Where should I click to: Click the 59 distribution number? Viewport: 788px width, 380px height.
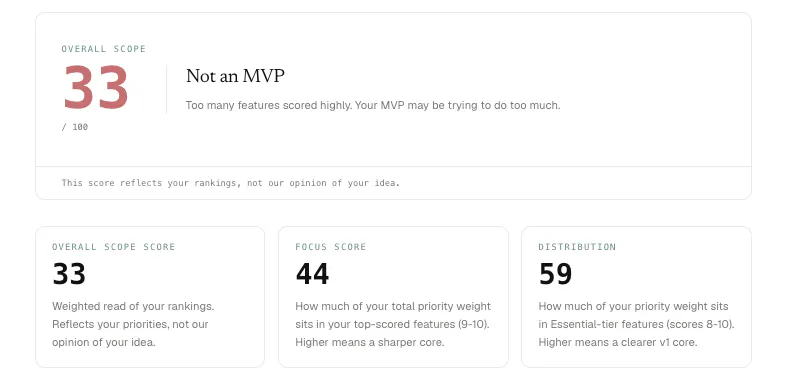[555, 274]
